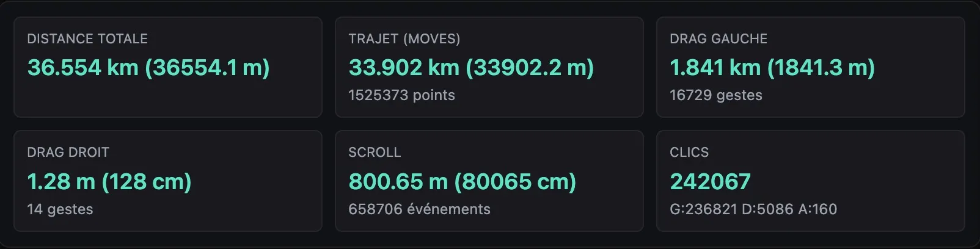Click the Drag Gauche card heading
This screenshot has height=249, width=980.
click(x=718, y=39)
